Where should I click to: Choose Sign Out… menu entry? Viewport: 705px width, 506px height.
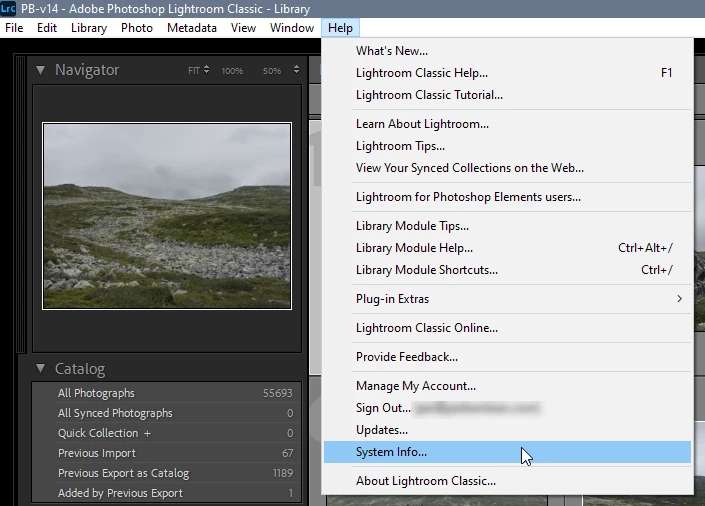coord(507,408)
